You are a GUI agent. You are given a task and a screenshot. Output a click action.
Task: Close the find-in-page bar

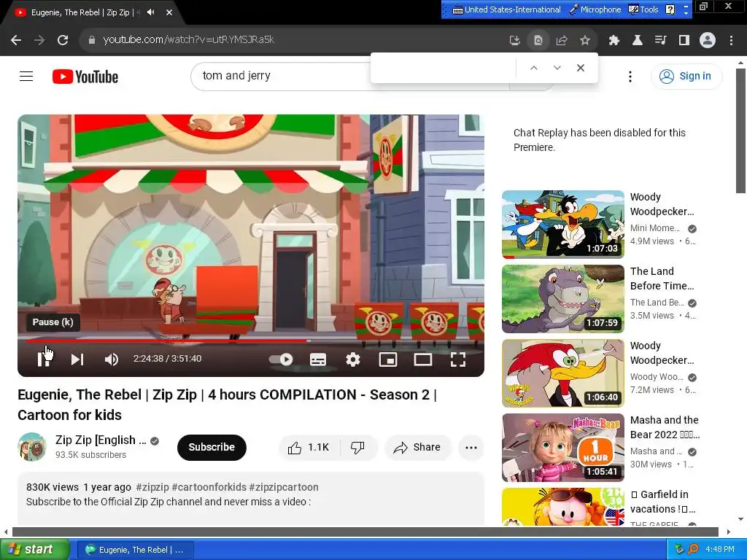click(x=580, y=68)
